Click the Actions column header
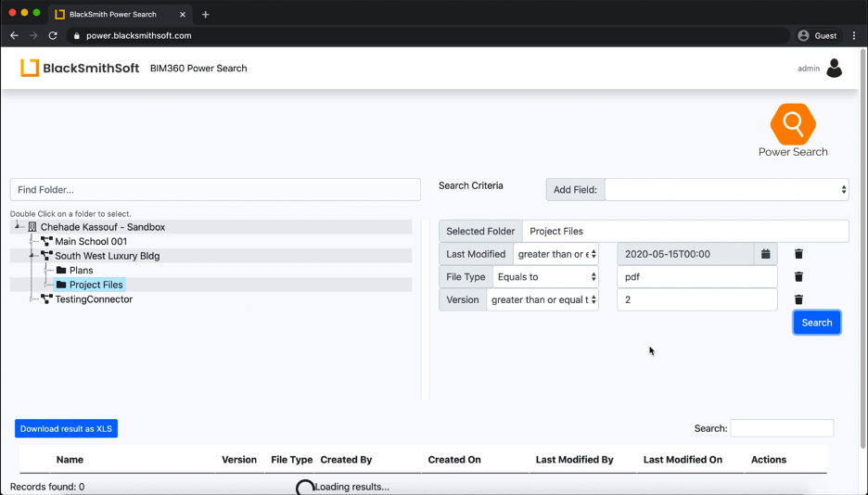Screen dimensions: 868x495 (769, 460)
